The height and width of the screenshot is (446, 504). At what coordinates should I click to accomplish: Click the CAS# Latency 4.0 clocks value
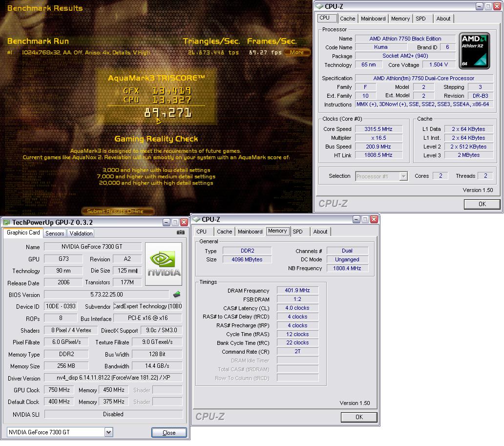[297, 308]
